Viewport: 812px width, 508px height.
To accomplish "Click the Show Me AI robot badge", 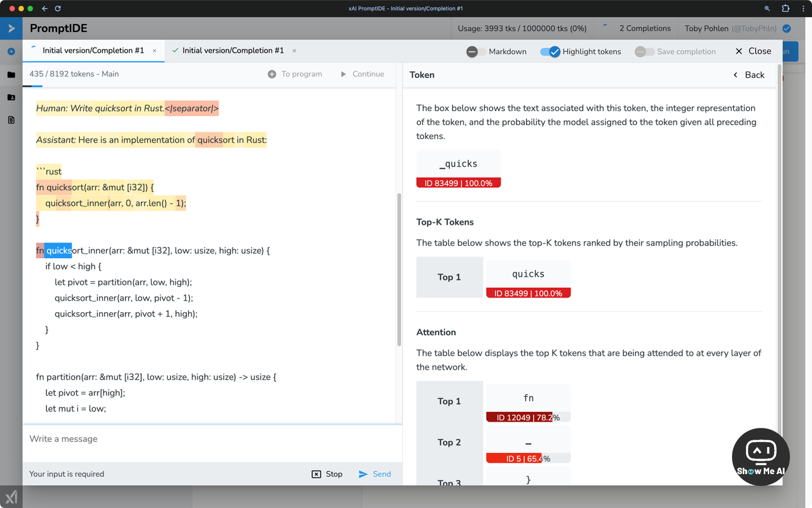I will 760,457.
